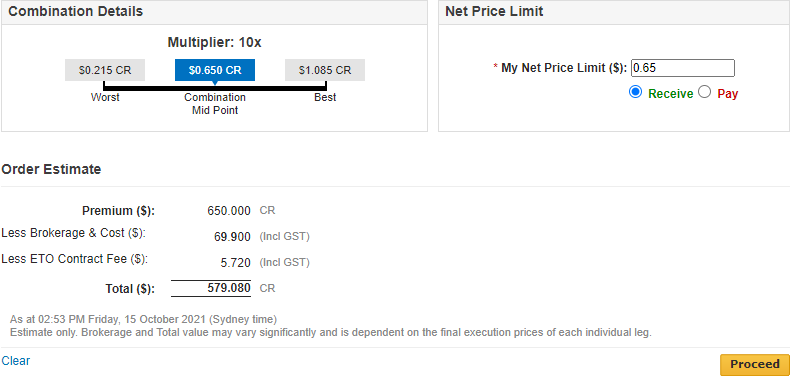The height and width of the screenshot is (380, 796).
Task: Click the Order Estimate heading
Action: click(51, 169)
